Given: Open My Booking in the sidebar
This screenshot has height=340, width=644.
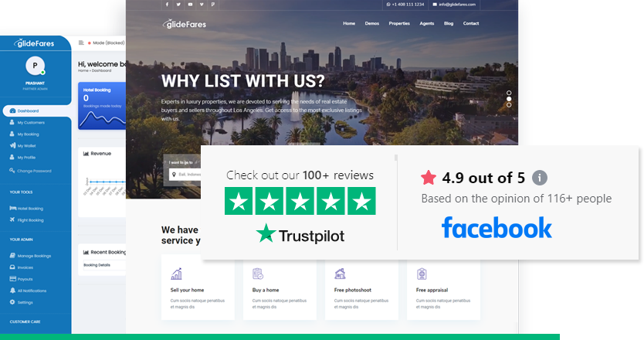Looking at the screenshot, I should click(x=24, y=134).
